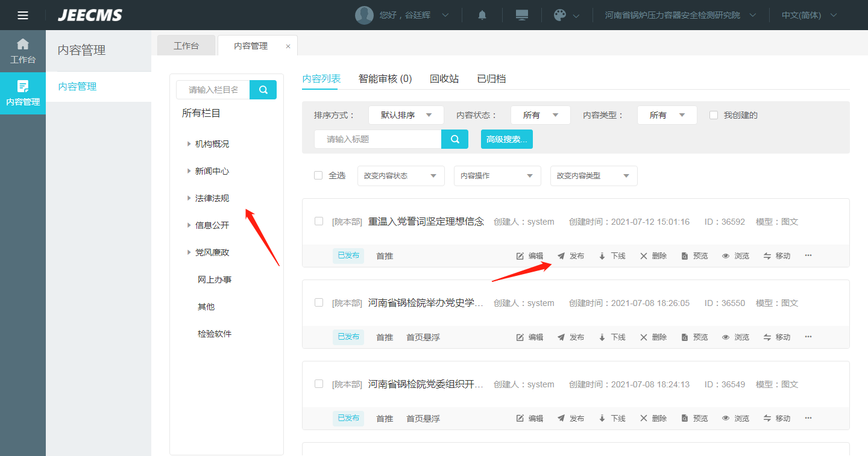Click the monitor display icon in header

pyautogui.click(x=522, y=15)
